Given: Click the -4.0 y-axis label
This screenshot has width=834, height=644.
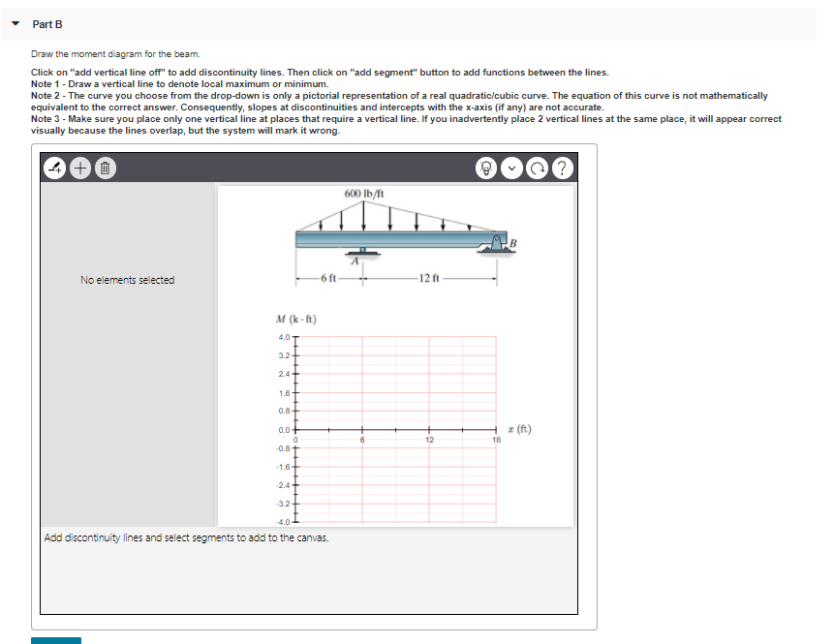Looking at the screenshot, I should point(283,522).
